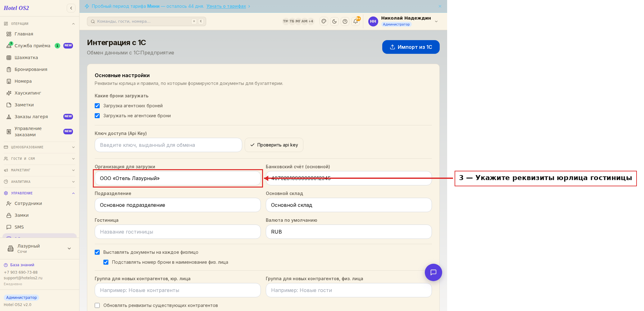Expand the Аналитика sidebar section

(x=39, y=182)
